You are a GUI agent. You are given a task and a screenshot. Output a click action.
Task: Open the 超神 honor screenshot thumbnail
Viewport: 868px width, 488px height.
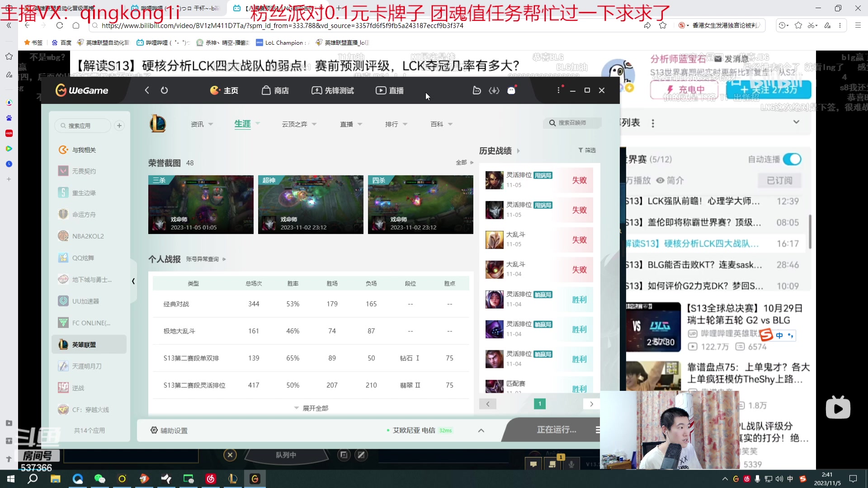point(311,205)
